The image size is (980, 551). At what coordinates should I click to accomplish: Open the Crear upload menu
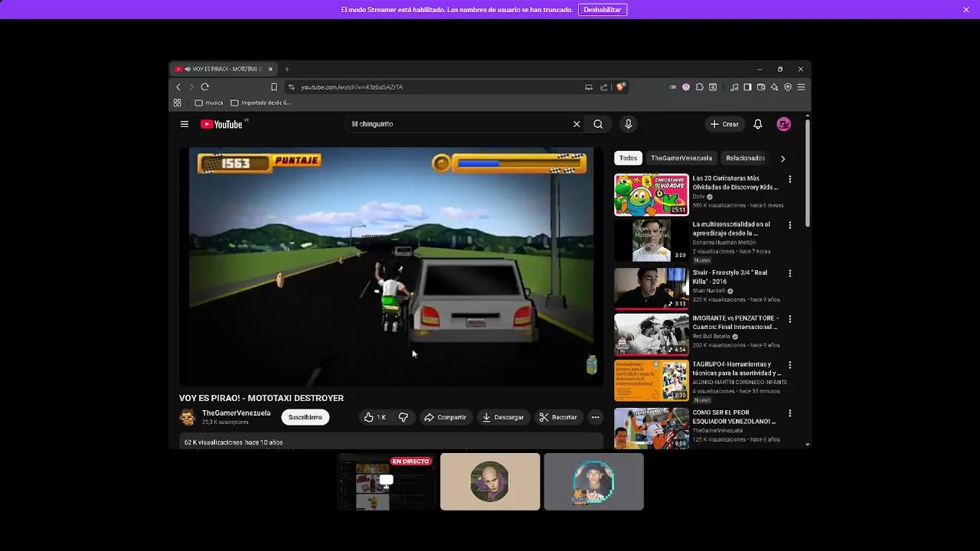(x=724, y=124)
